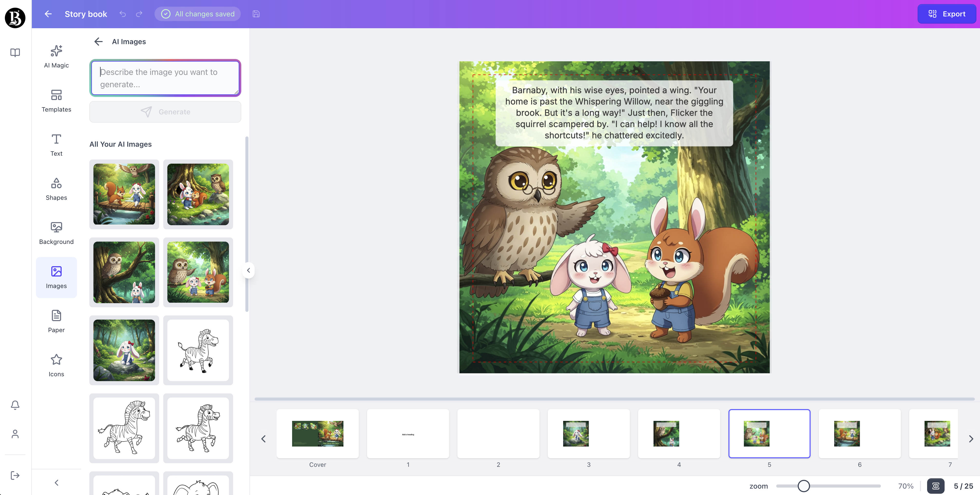Click the Generate button
Image resolution: width=980 pixels, height=495 pixels.
(x=165, y=111)
